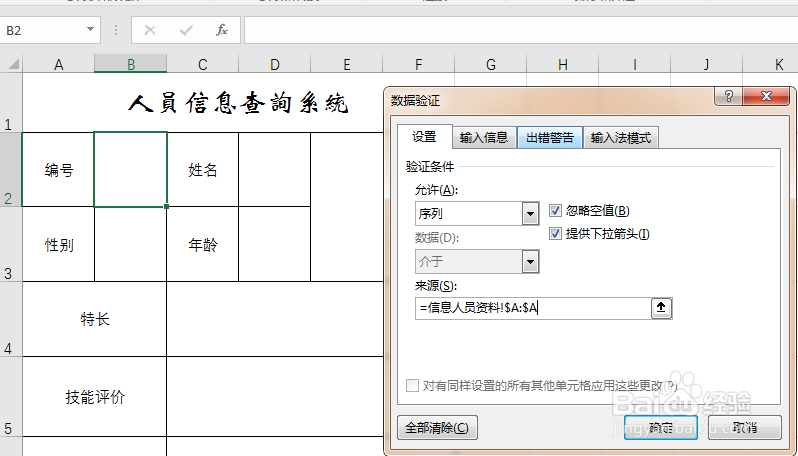
Task: Open Insert Function via fx icon
Action: click(x=222, y=31)
